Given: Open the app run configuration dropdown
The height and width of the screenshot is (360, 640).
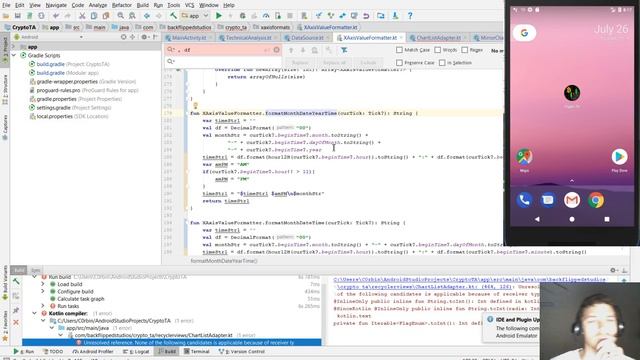Looking at the screenshot, I should [x=196, y=16].
